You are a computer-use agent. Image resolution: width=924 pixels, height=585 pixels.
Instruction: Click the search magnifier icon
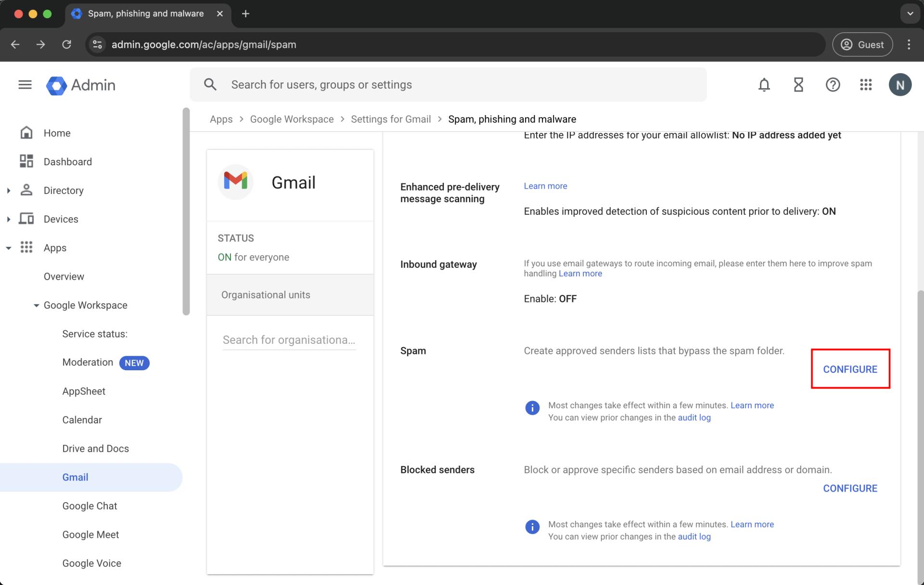pyautogui.click(x=210, y=85)
